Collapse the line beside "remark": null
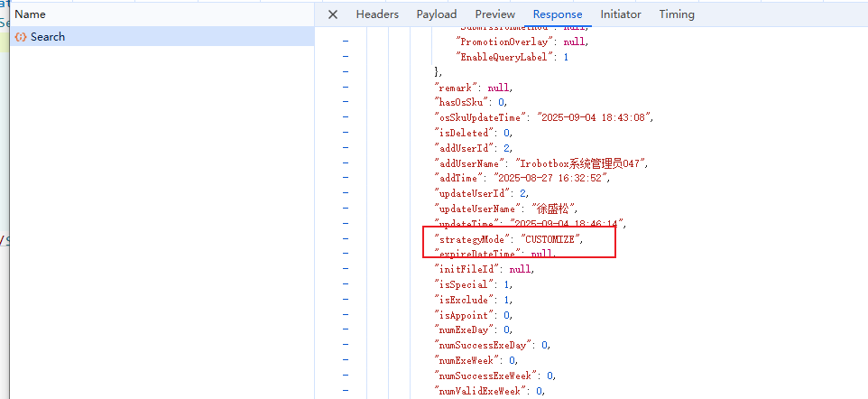The width and height of the screenshot is (868, 399). tap(346, 87)
